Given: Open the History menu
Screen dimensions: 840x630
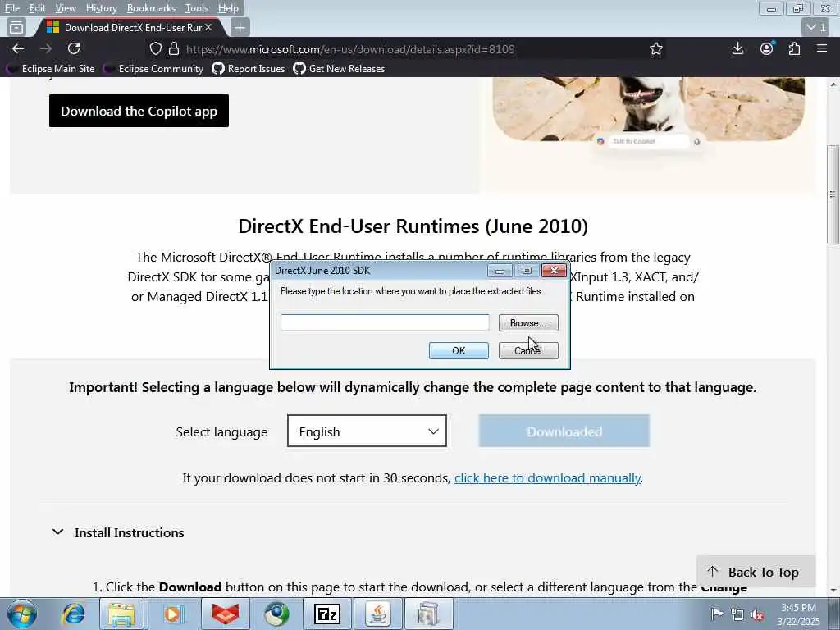Looking at the screenshot, I should (101, 8).
